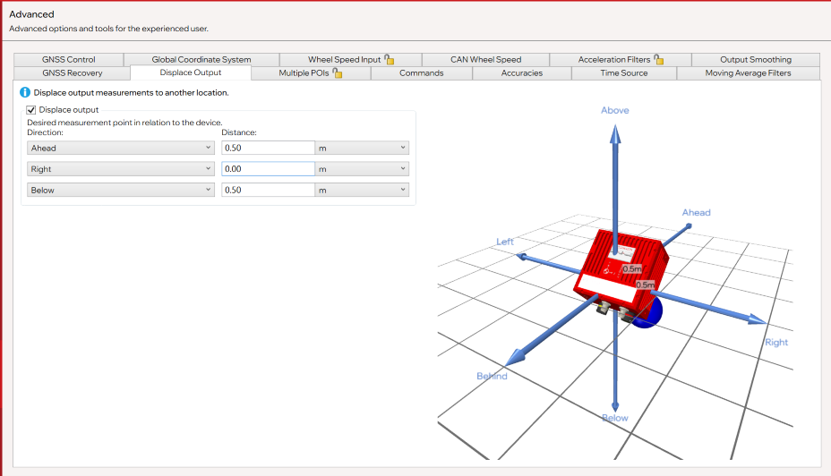The image size is (831, 476).
Task: Click the blue info icon beside Displace output description
Action: click(x=25, y=92)
